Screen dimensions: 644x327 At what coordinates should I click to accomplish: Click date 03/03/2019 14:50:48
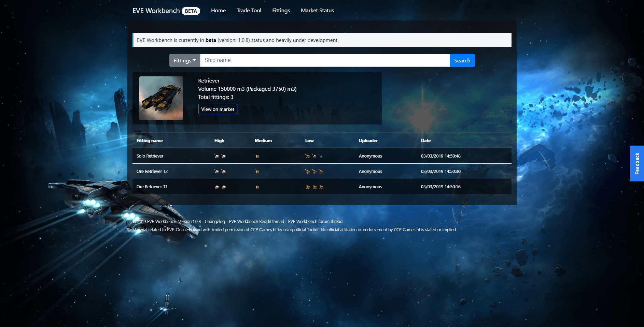(x=440, y=156)
